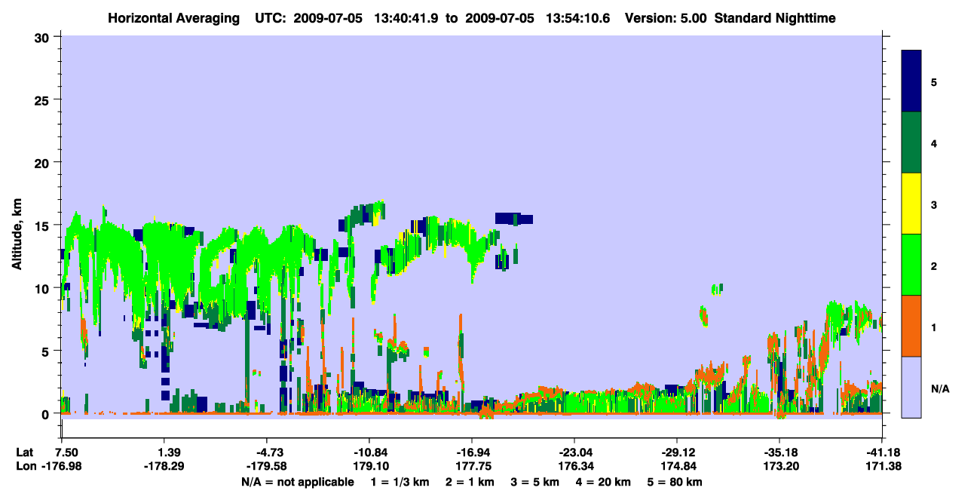Click the yellow colorbar segment labeled 3
This screenshot has height=503, width=980.
[911, 204]
